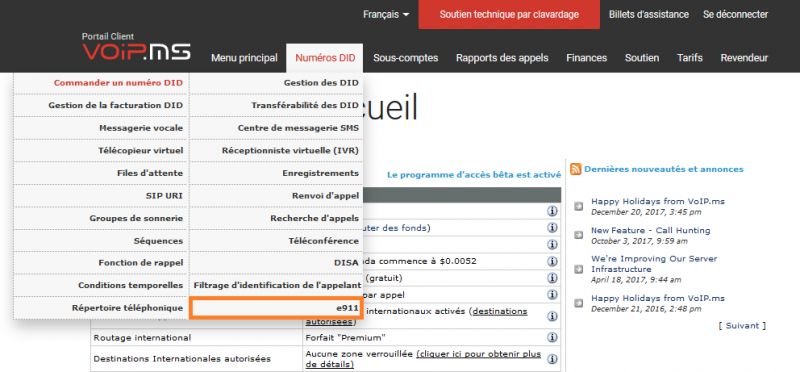The width and height of the screenshot is (800, 372).
Task: Open Happy Holidays news dated December 20, 2017
Action: point(658,201)
